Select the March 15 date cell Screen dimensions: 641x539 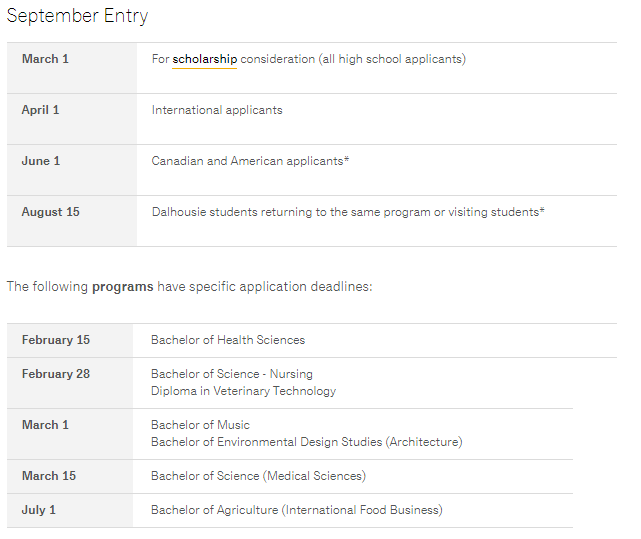pyautogui.click(x=49, y=476)
